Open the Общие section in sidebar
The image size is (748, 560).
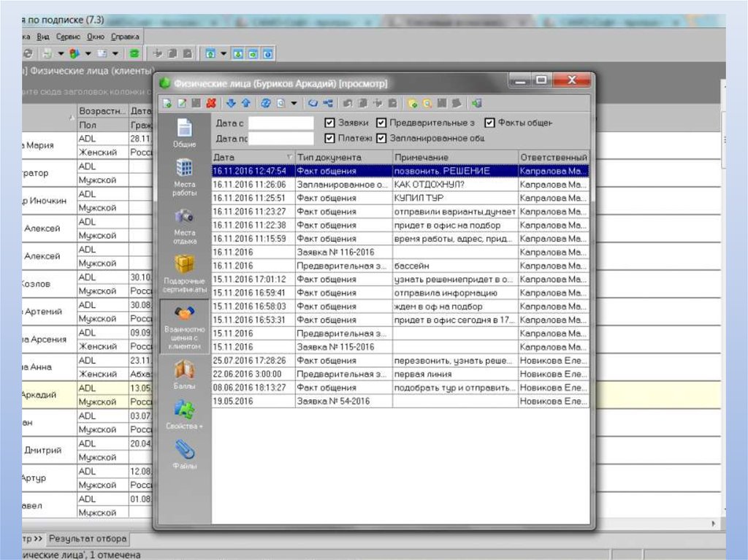(x=184, y=132)
